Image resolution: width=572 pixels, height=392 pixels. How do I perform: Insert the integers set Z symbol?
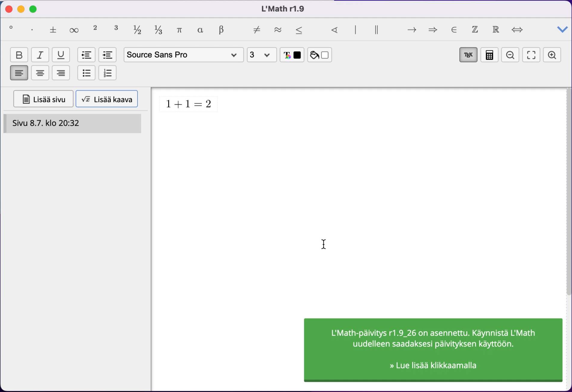click(x=475, y=29)
